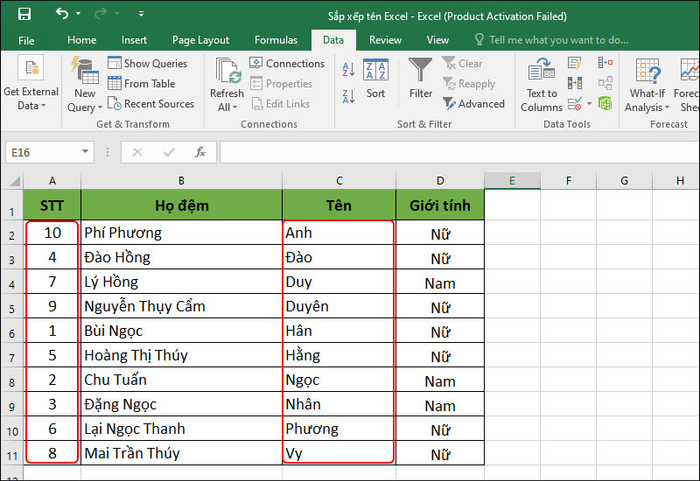
Task: Click the Giới tính header cell
Action: (440, 205)
